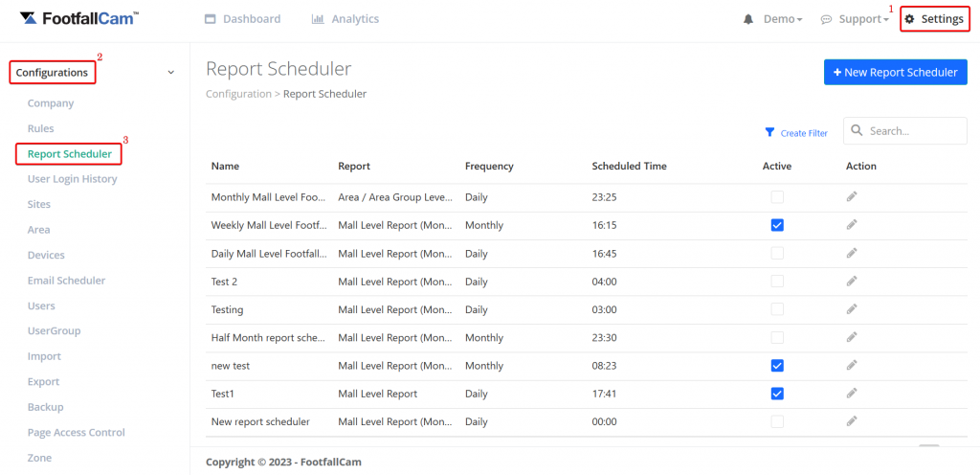The width and height of the screenshot is (980, 475).
Task: Click the notification bell icon
Action: click(x=748, y=19)
